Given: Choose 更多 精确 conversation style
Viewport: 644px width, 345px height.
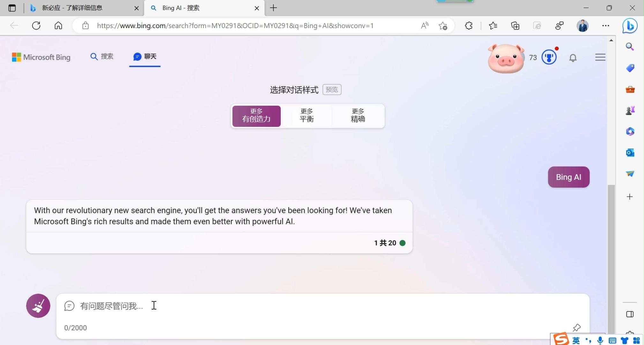Looking at the screenshot, I should (x=358, y=116).
